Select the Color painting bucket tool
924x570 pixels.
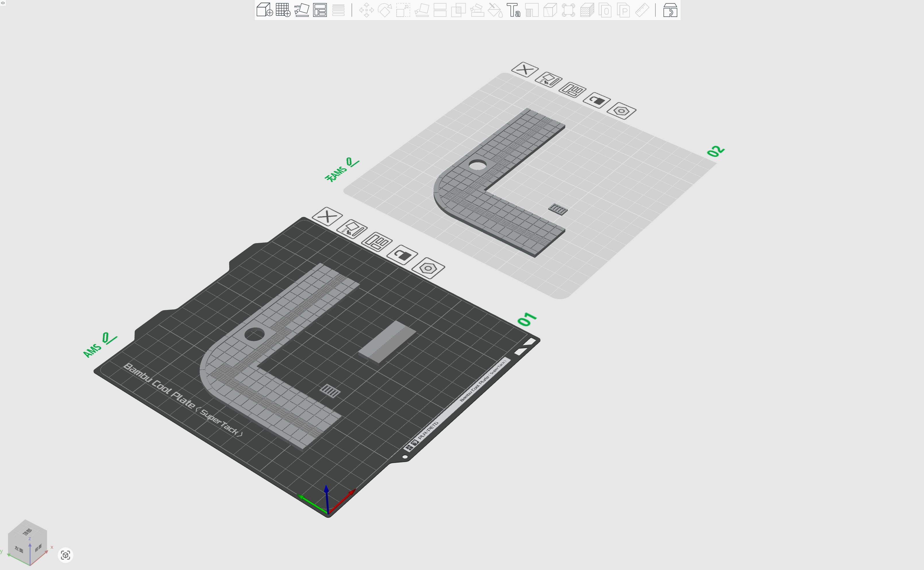495,10
